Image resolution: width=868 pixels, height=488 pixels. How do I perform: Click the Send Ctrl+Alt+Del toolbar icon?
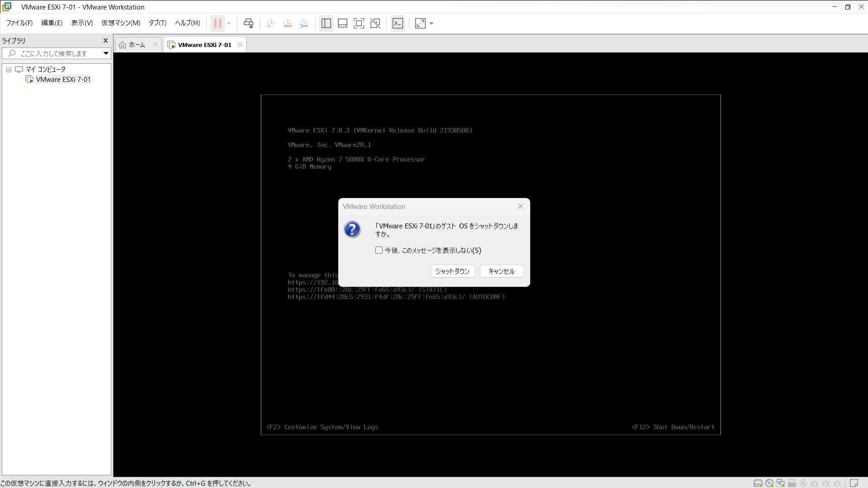tap(248, 23)
